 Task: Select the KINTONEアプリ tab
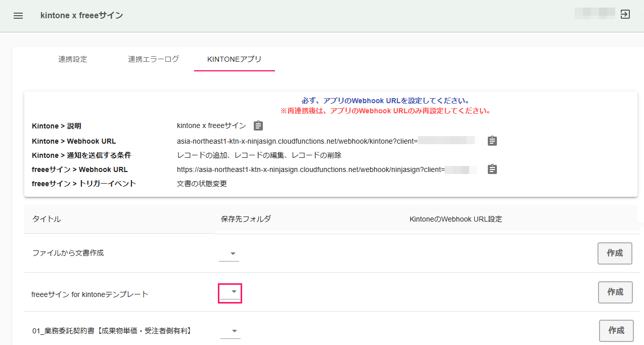pos(235,59)
